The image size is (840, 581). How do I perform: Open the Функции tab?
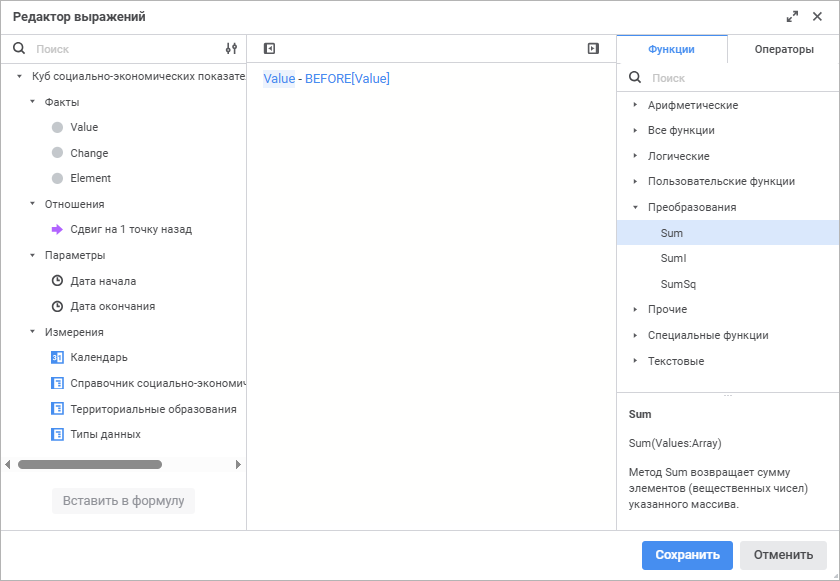[x=671, y=49]
